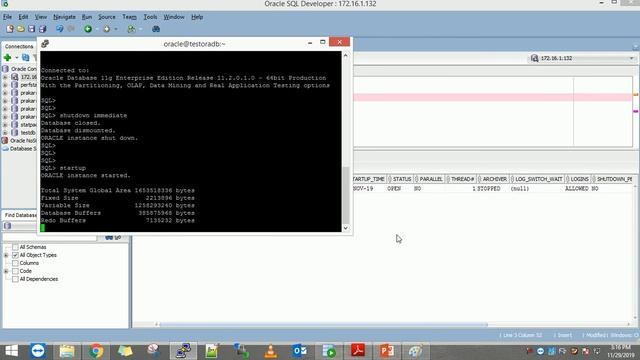Toggle the Code checkbox

(15, 271)
